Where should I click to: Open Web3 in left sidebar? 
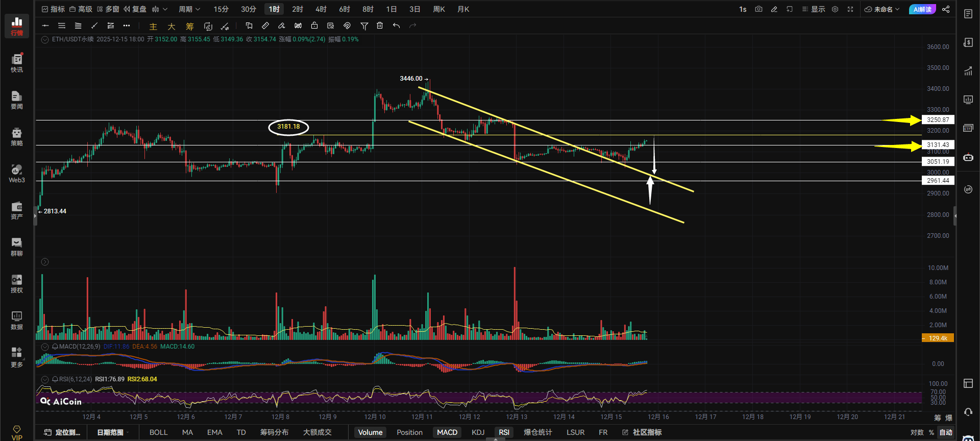pos(17,174)
